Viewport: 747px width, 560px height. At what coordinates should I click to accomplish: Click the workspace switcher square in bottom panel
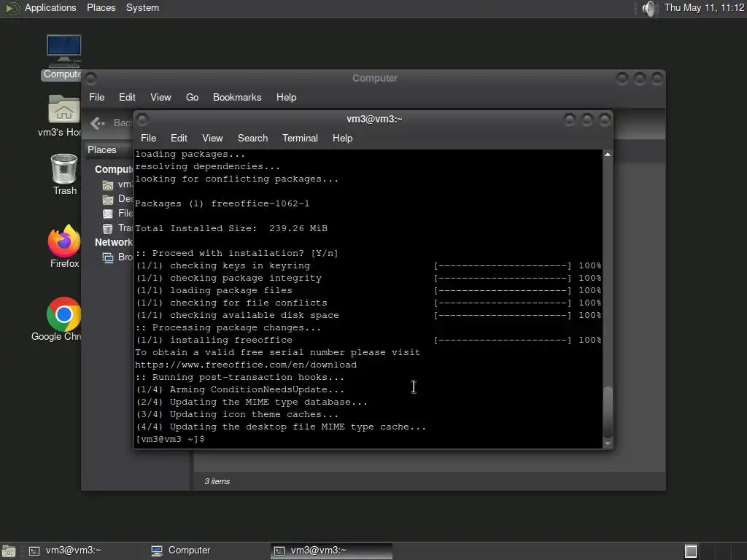pos(691,551)
